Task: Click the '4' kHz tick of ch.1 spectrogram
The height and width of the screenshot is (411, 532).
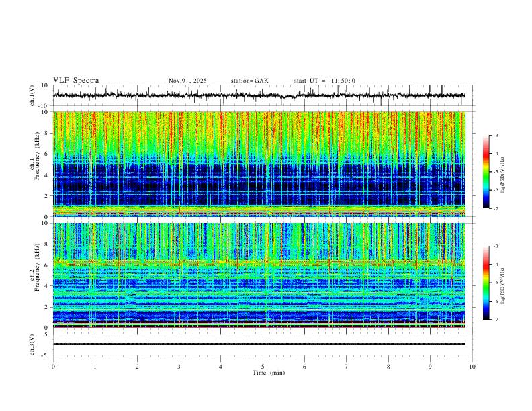Action: tap(46, 175)
